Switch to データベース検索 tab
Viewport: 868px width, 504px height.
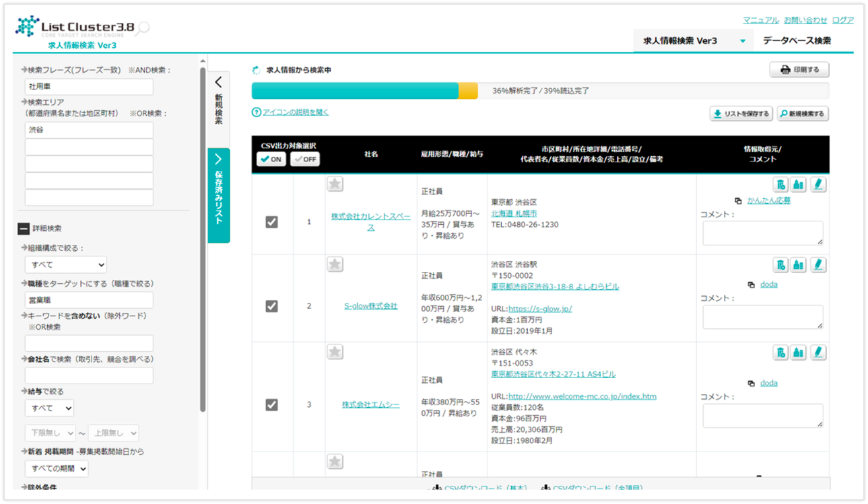tap(797, 40)
